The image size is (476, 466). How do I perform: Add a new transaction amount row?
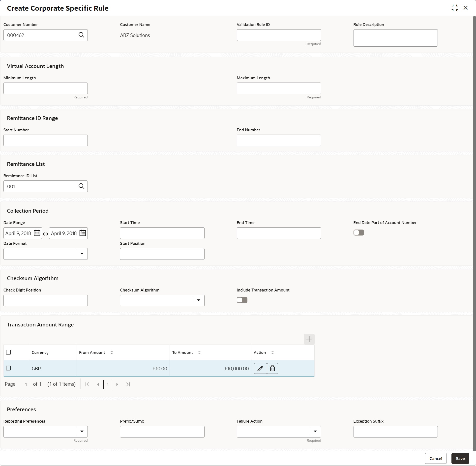tap(309, 339)
